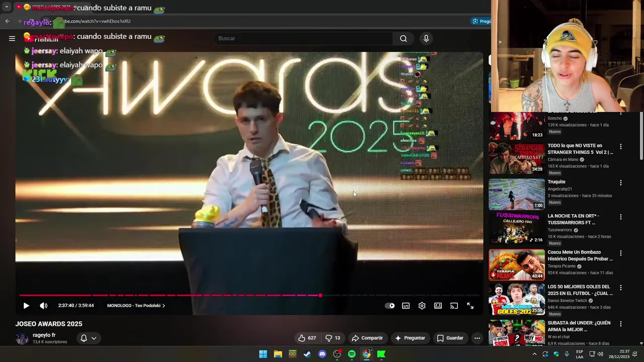This screenshot has width=644, height=362.
Task: Open the Davoo Xeneize Twitch channel name
Action: 568,301
